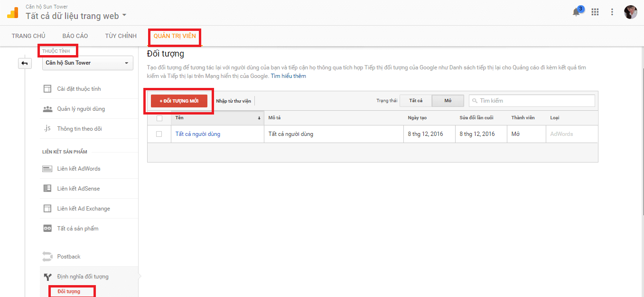644x297 pixels.
Task: Click the Quản lý người dùng people icon
Action: [47, 109]
